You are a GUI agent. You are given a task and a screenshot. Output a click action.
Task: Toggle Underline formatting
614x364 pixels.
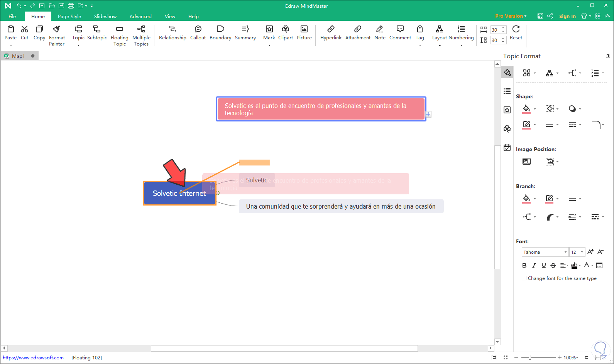click(x=544, y=265)
